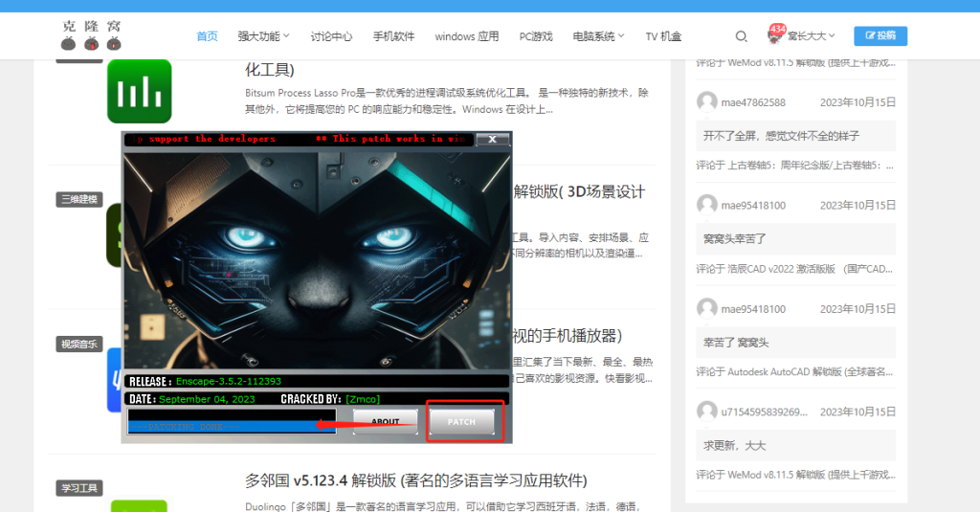Open 讨论中心 nav item
Screen dimensions: 980x512
click(x=331, y=36)
